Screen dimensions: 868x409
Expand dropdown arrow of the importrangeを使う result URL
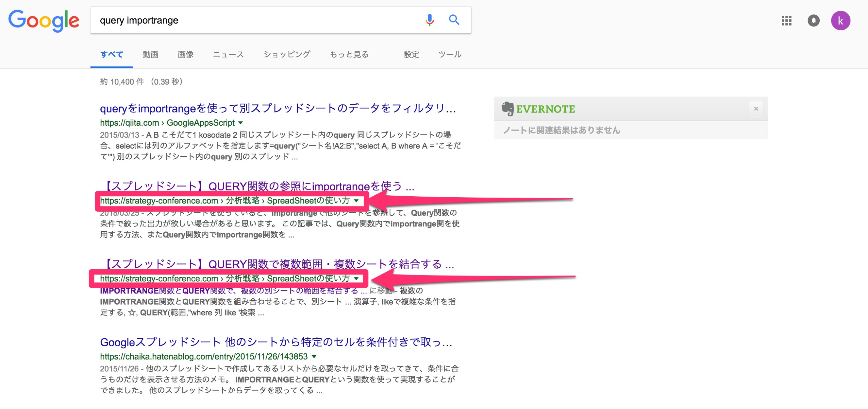356,201
